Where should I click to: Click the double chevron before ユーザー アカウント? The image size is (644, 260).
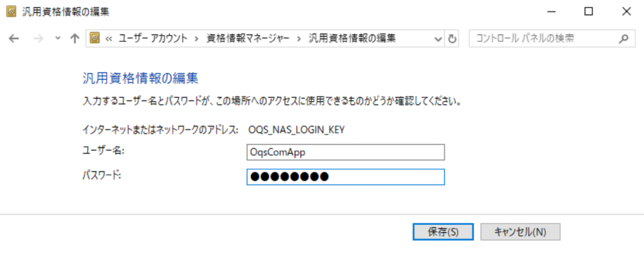(108, 38)
